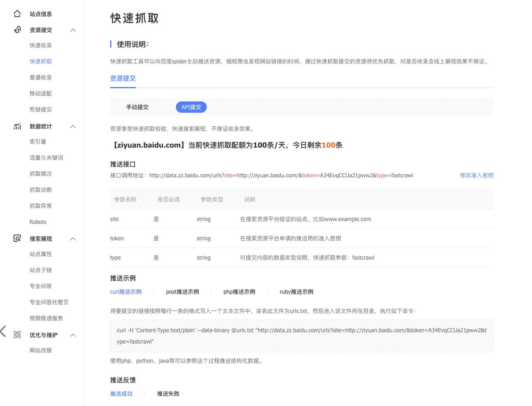Select the curl command code block
532x406 pixels.
(x=302, y=335)
